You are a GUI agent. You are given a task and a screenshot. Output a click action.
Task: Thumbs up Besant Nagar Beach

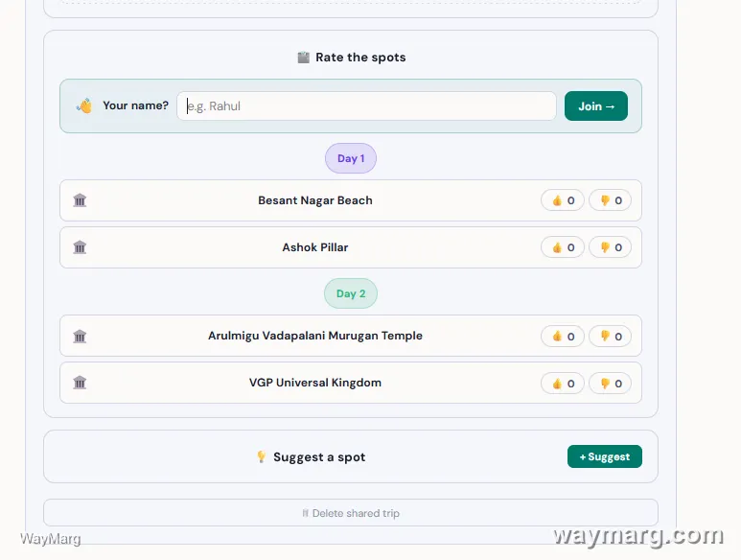[563, 200]
